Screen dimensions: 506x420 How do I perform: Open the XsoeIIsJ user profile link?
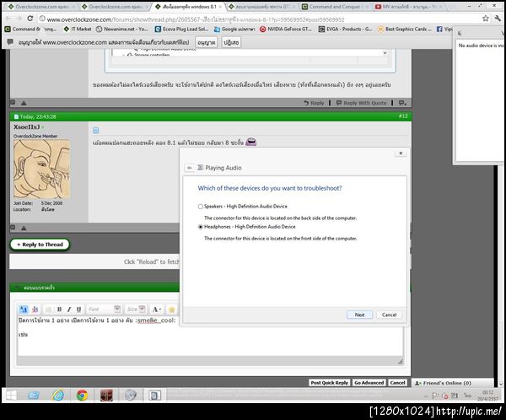coord(26,127)
